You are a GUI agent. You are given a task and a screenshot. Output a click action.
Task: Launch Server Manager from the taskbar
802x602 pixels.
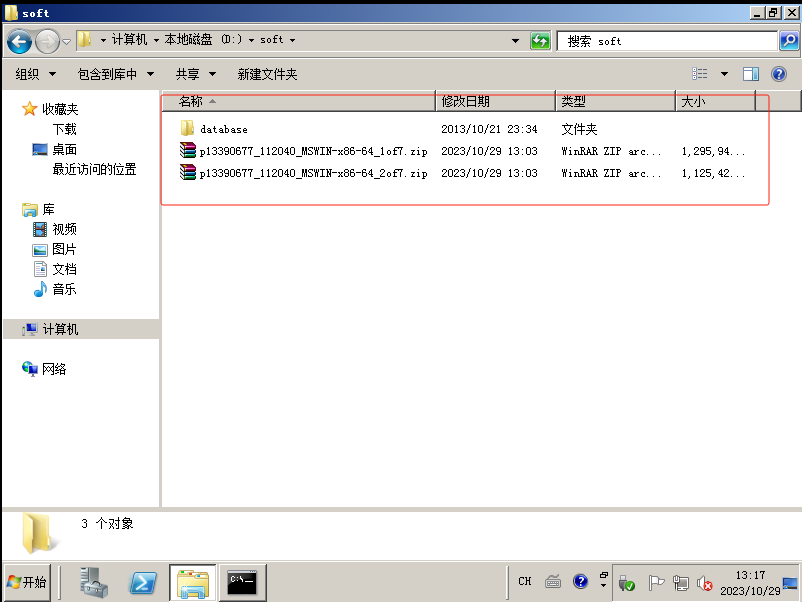(x=93, y=582)
